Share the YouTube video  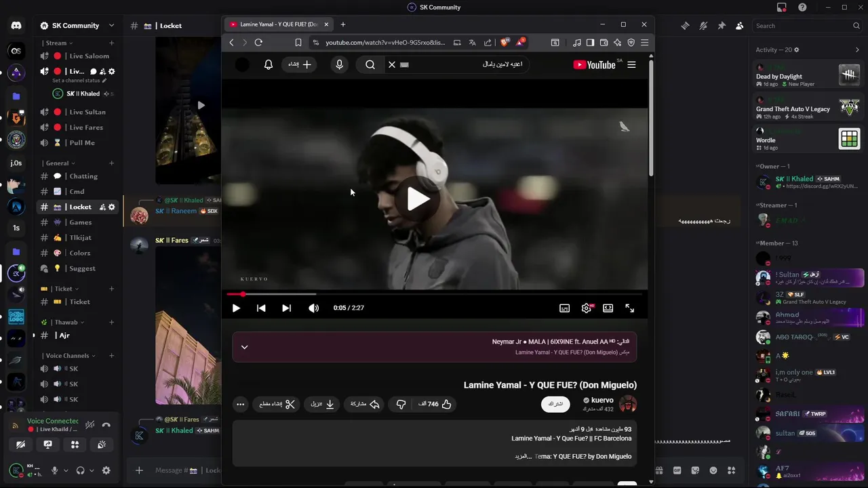click(365, 404)
